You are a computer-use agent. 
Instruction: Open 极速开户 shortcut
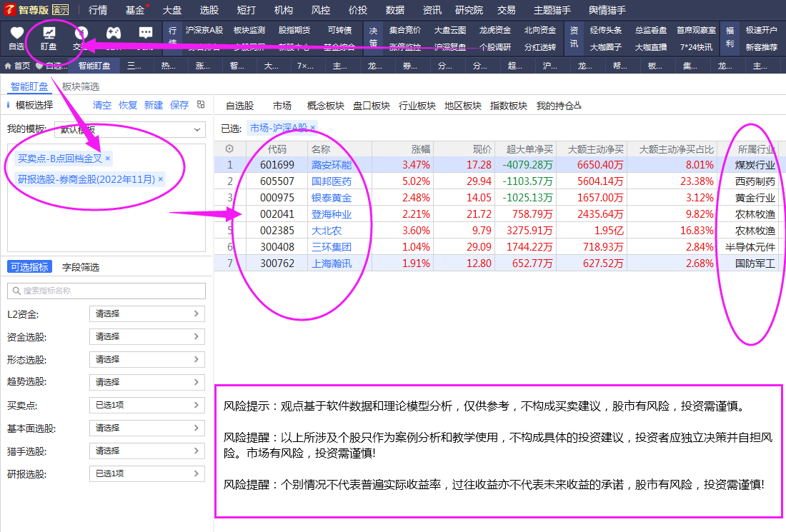(761, 30)
